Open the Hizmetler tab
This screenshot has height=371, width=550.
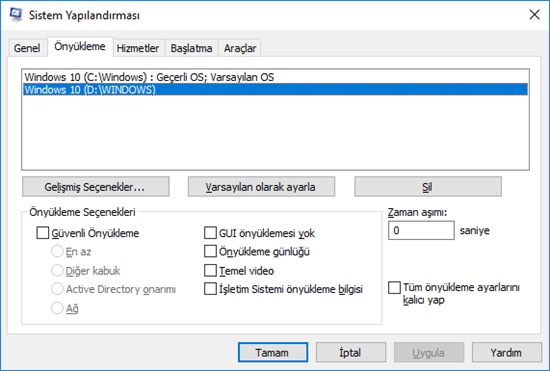pos(138,48)
